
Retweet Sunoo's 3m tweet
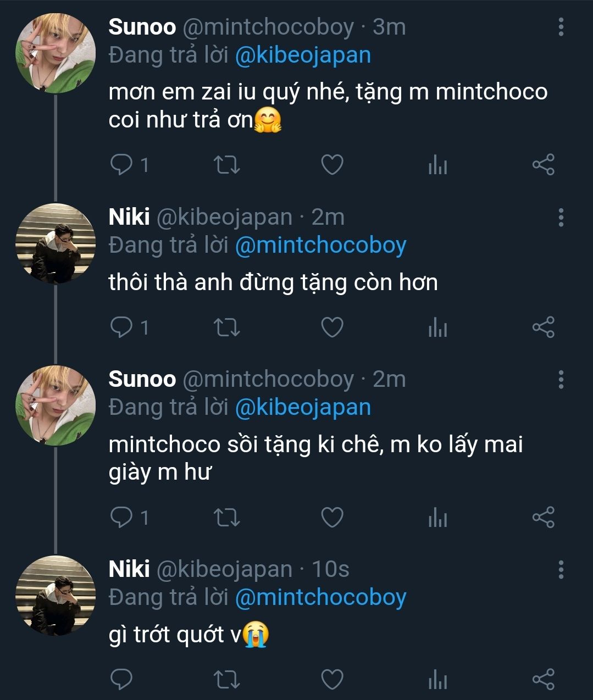point(226,164)
